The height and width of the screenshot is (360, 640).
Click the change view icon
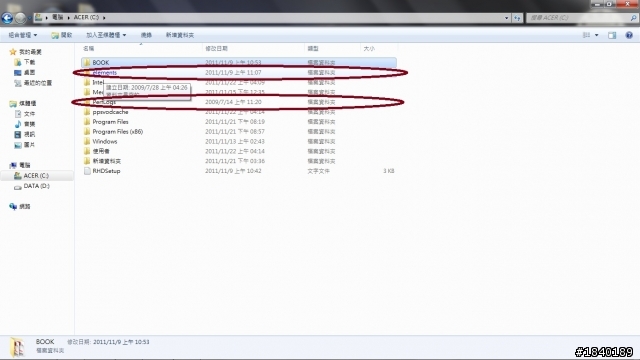point(586,35)
